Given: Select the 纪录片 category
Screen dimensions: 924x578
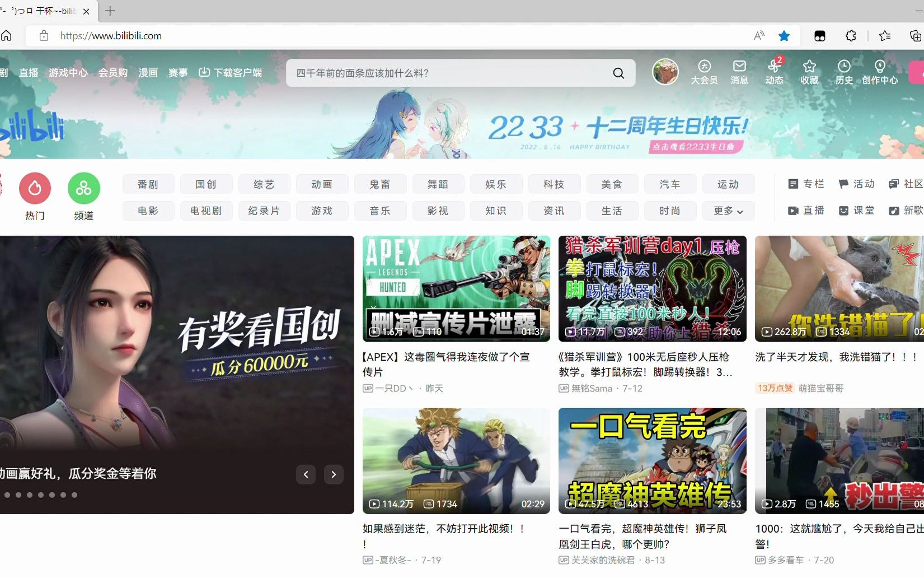Looking at the screenshot, I should click(264, 211).
